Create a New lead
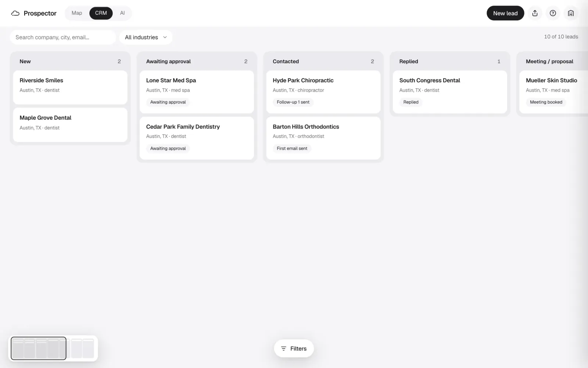Viewport: 588px width, 368px height. click(505, 13)
